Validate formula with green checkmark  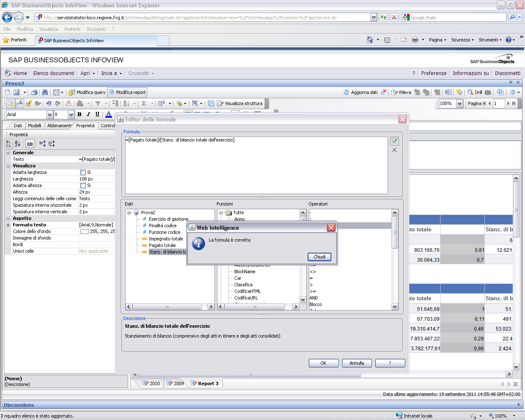394,141
